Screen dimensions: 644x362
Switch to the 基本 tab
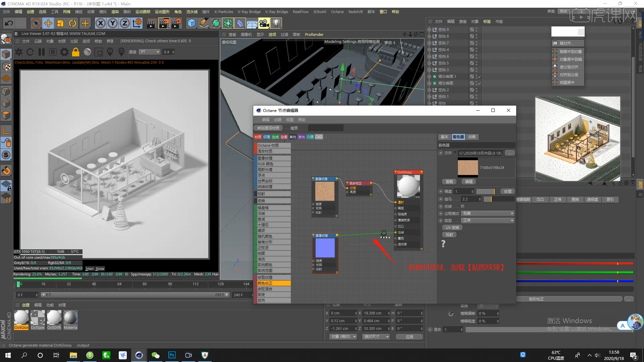point(444,137)
